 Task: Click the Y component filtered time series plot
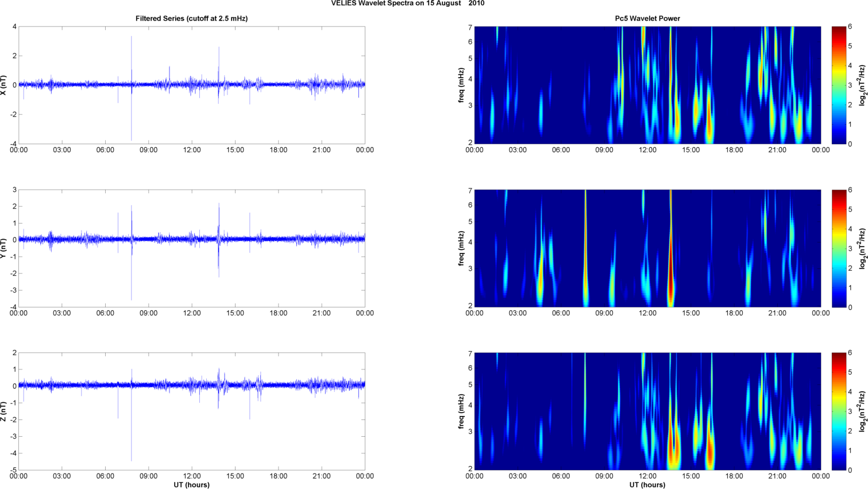[x=192, y=248]
